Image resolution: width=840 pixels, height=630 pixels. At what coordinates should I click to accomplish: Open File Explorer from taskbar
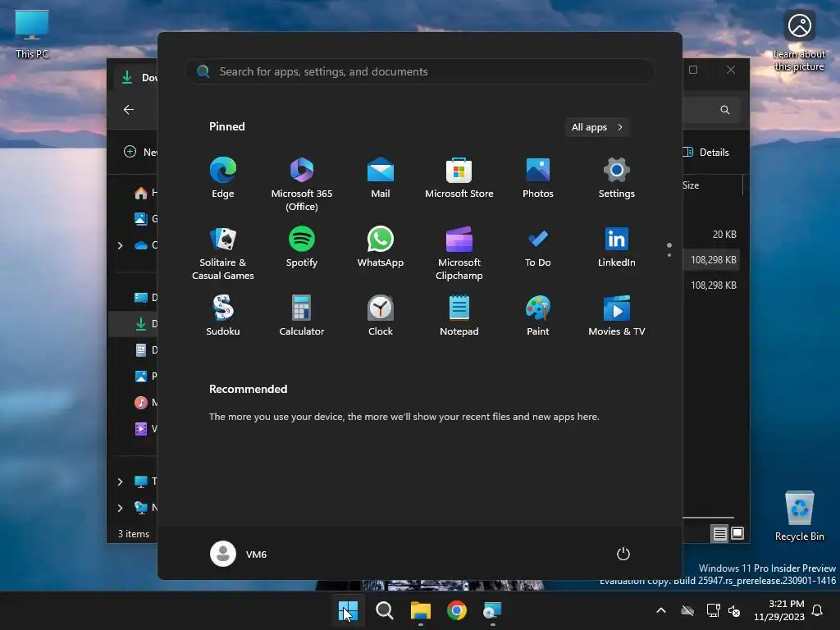[x=421, y=610]
